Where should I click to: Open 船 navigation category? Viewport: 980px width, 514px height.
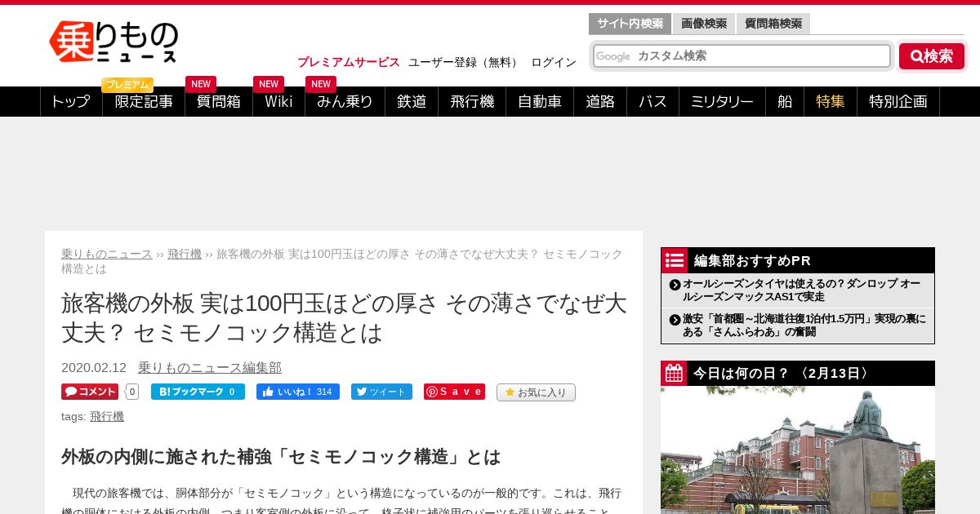(785, 101)
